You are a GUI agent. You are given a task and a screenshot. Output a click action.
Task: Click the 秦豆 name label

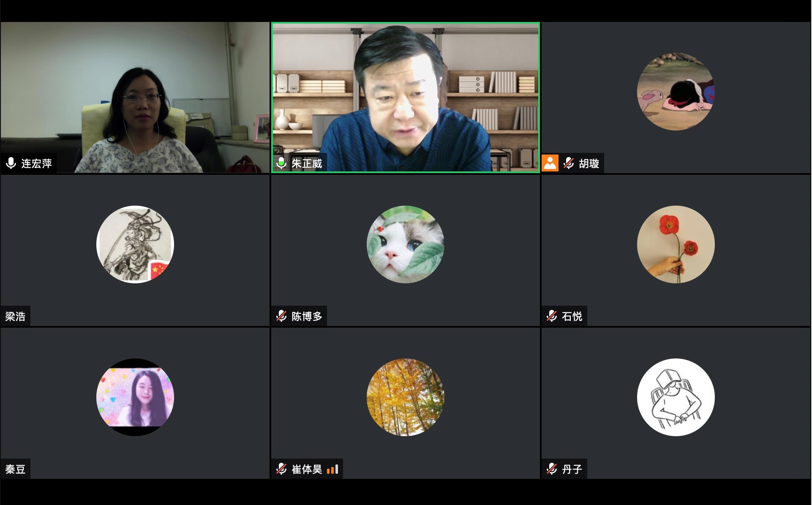15,469
